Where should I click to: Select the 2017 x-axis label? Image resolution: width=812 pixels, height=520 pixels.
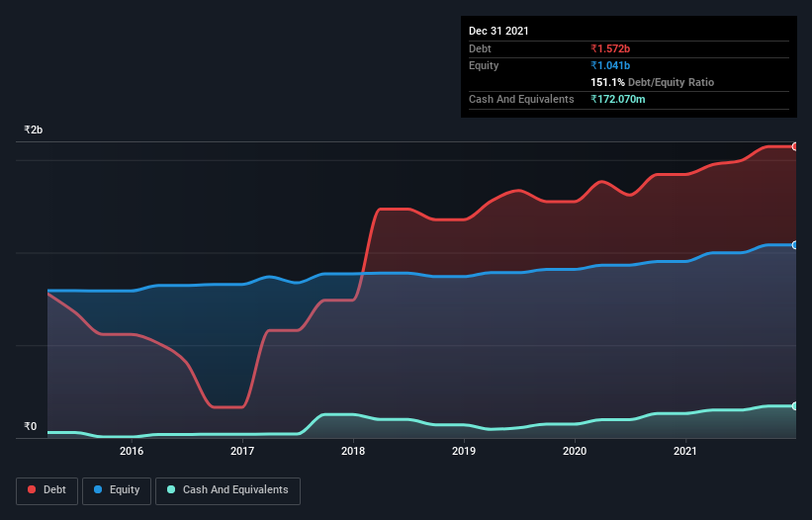(x=242, y=451)
